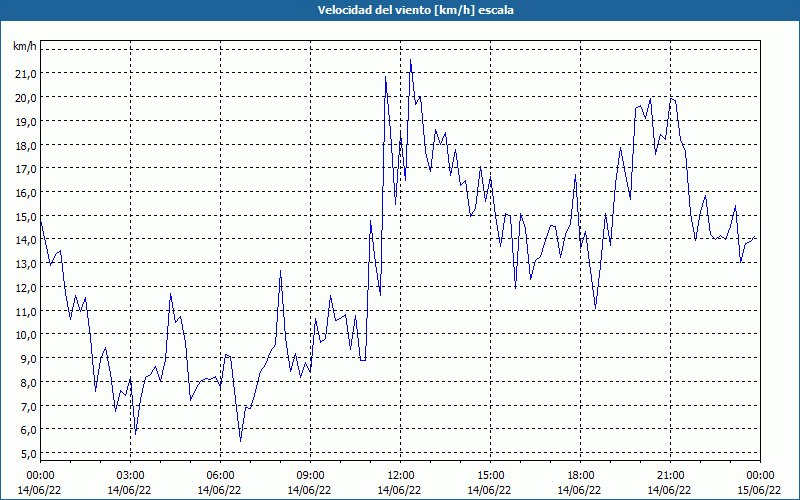The width and height of the screenshot is (800, 500).
Task: Pick the '17,0' y-axis label
Action: [26, 168]
